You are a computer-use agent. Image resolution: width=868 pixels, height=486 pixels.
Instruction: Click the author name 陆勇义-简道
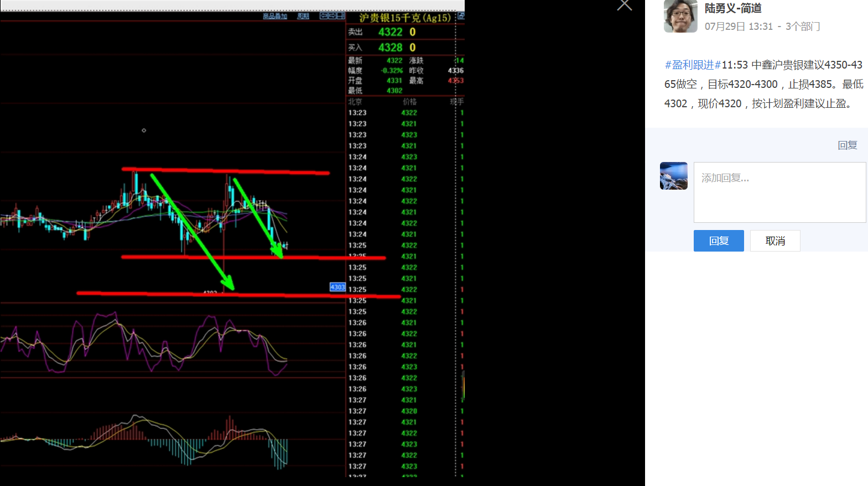click(733, 8)
